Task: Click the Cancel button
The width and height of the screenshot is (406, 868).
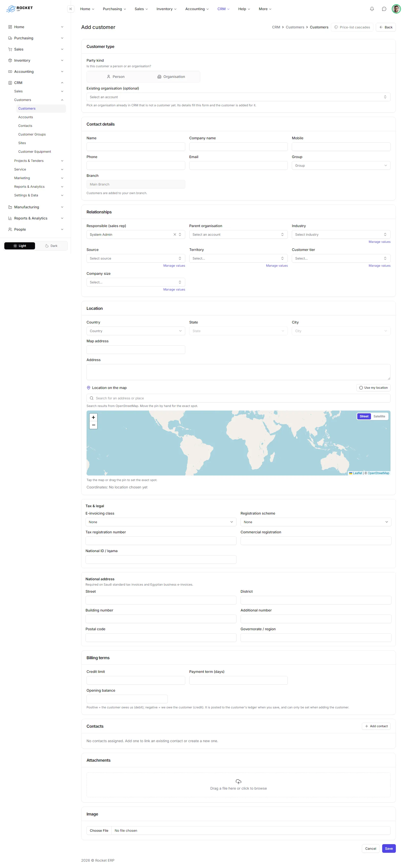Action: click(x=371, y=848)
